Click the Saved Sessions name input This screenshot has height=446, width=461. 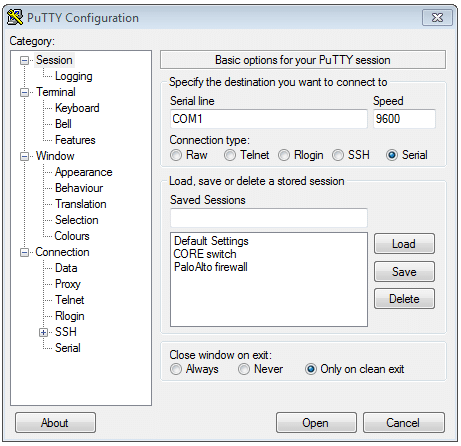click(x=269, y=218)
